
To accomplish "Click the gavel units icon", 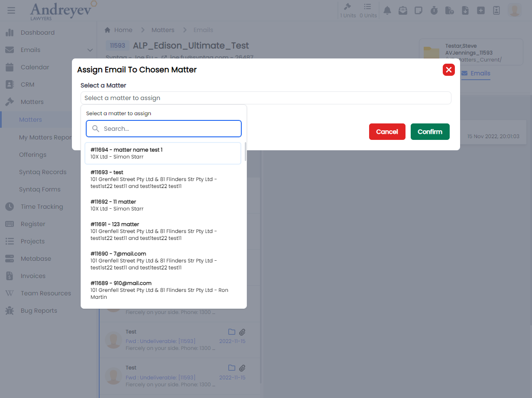I will click(x=347, y=7).
